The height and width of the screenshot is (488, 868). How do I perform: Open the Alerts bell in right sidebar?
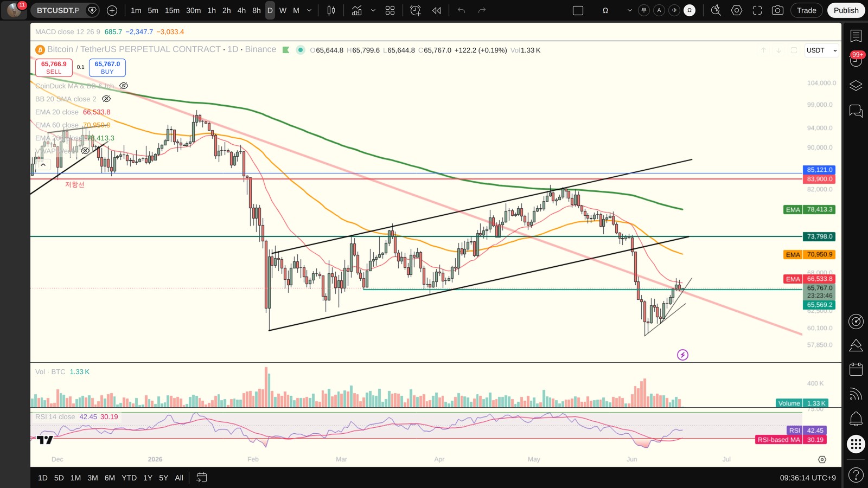click(856, 419)
